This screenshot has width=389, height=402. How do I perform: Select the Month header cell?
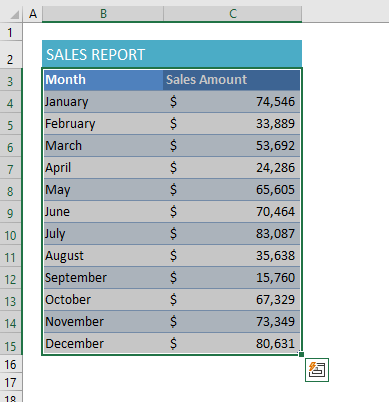103,80
